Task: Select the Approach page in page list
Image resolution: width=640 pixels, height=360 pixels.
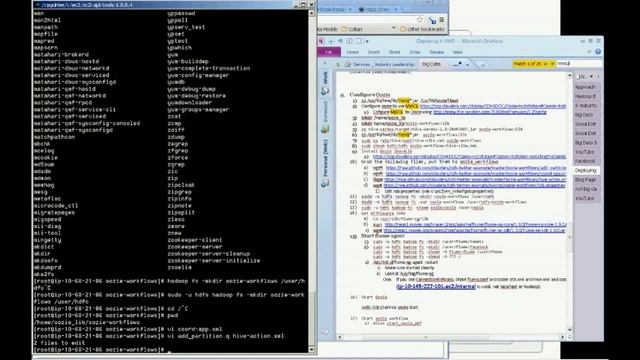Action: tap(586, 87)
